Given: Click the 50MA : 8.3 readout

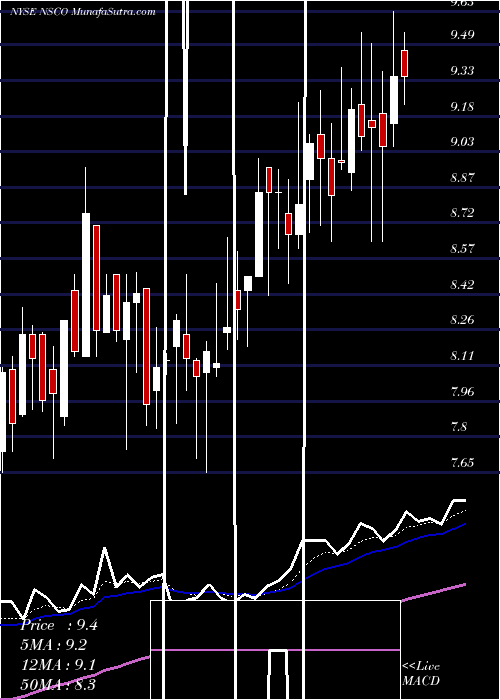Looking at the screenshot, I should click(58, 685).
